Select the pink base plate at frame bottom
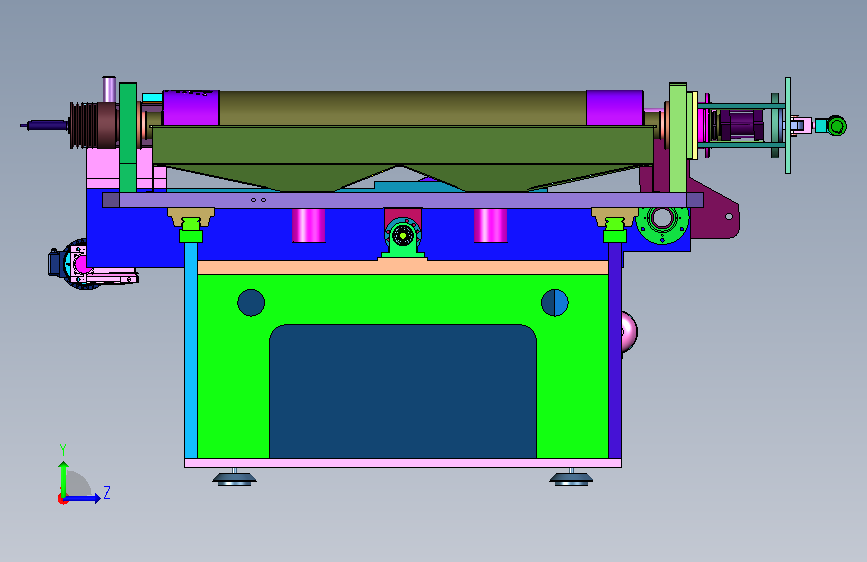The width and height of the screenshot is (867, 562). coord(403,463)
